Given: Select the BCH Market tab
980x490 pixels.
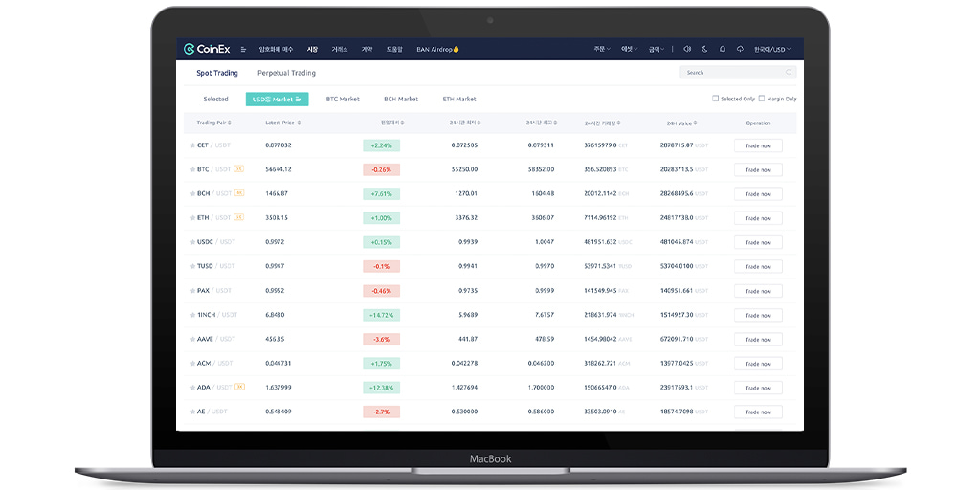Looking at the screenshot, I should point(401,100).
